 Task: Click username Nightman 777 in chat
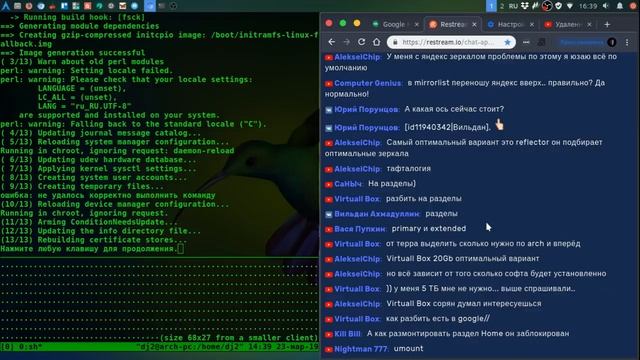click(361, 349)
